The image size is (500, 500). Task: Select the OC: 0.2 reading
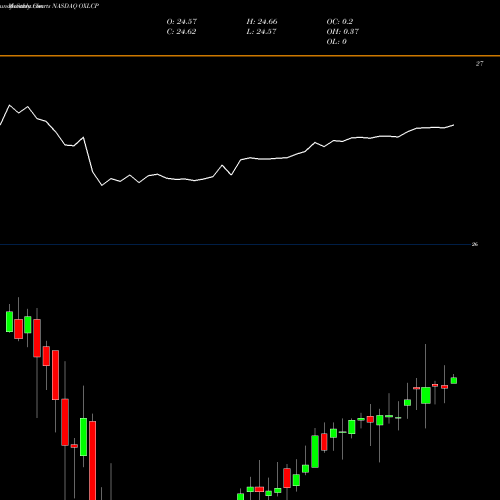point(339,21)
